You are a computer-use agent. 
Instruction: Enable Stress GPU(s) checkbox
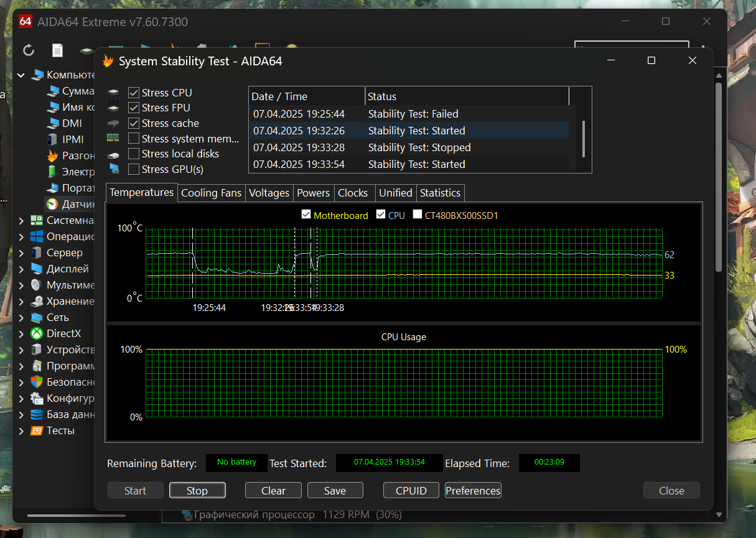click(134, 169)
